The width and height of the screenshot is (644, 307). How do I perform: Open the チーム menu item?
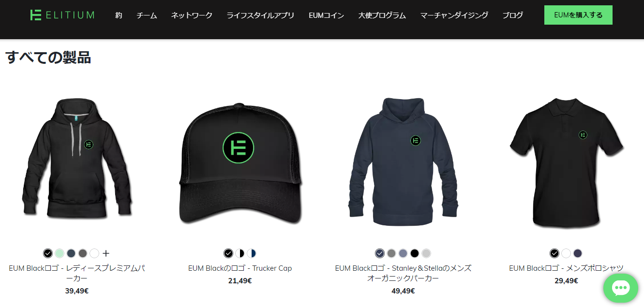click(x=147, y=15)
